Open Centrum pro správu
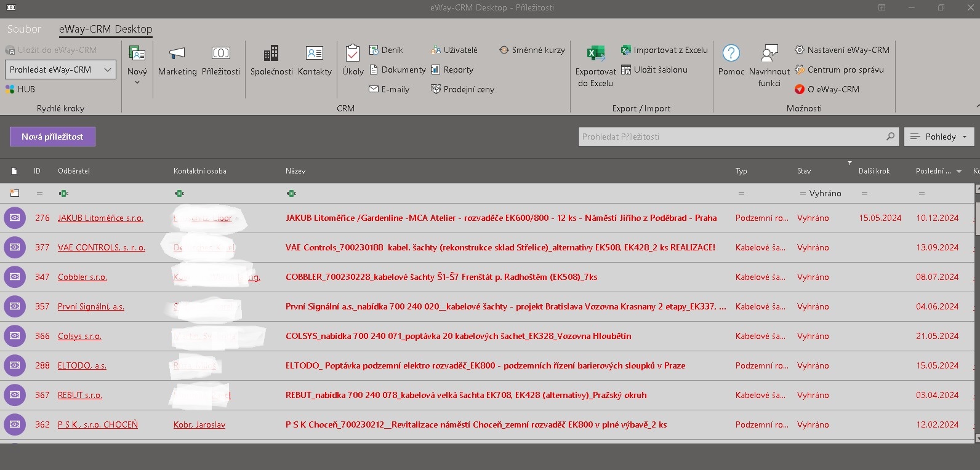980x470 pixels. [x=839, y=70]
